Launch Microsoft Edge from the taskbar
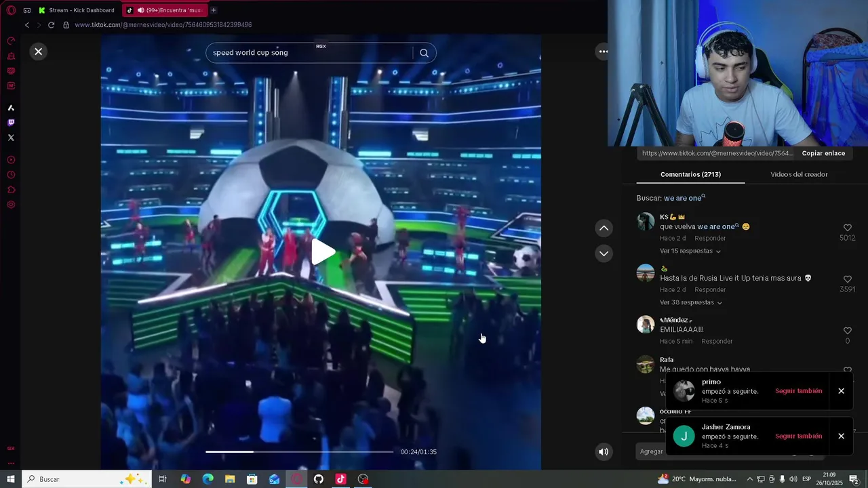Screen dimensions: 868x488 point(208,479)
